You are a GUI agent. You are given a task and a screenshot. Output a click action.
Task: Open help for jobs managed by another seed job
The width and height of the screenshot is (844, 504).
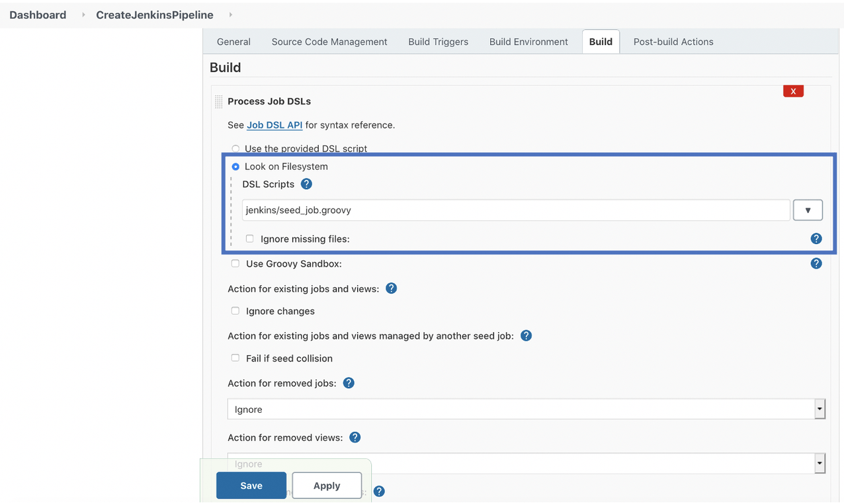pyautogui.click(x=527, y=335)
